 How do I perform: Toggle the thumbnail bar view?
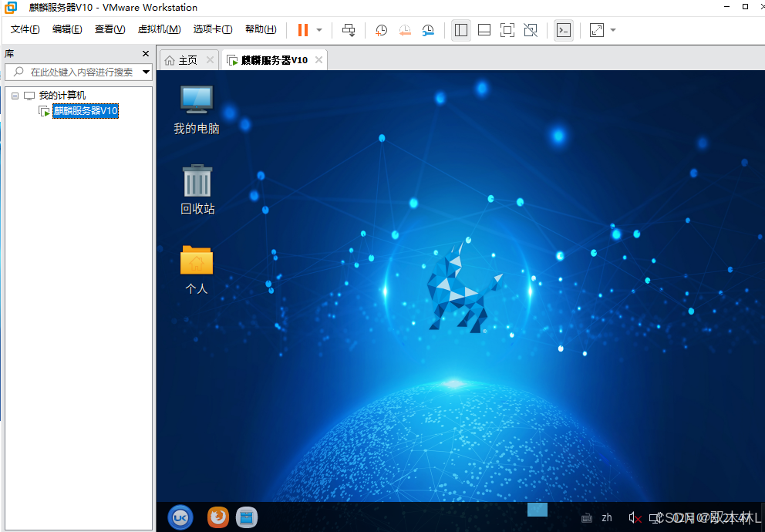pos(484,30)
